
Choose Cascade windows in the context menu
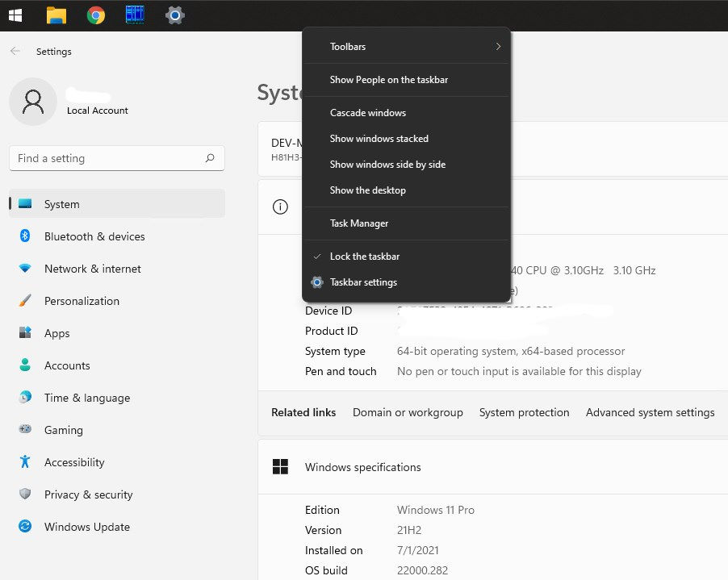click(368, 113)
